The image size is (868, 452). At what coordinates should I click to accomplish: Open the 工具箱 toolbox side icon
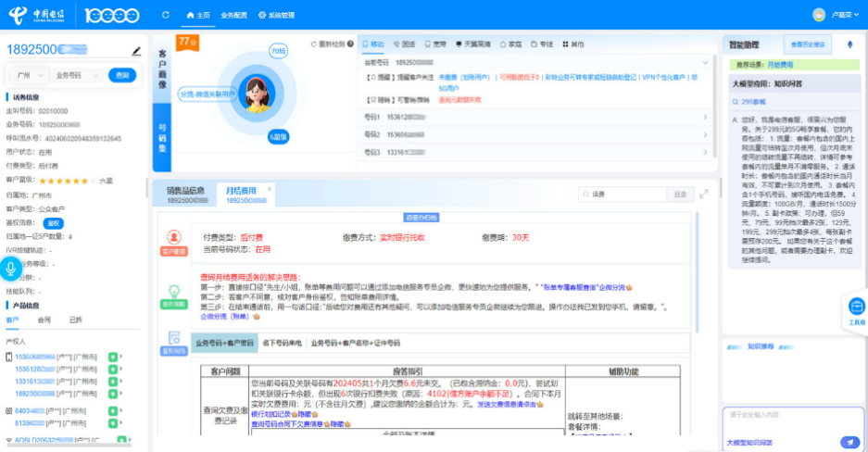click(856, 310)
